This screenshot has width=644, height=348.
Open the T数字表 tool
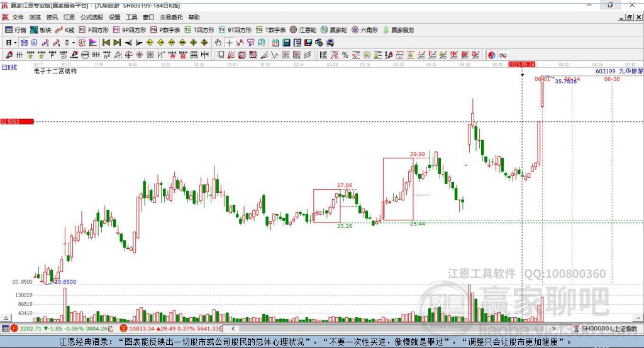[270, 30]
